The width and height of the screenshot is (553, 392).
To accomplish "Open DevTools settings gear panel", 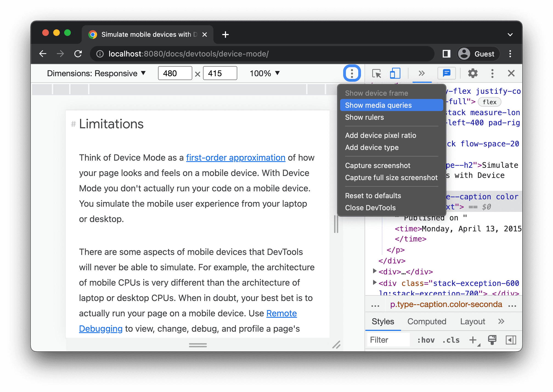I will click(x=472, y=73).
